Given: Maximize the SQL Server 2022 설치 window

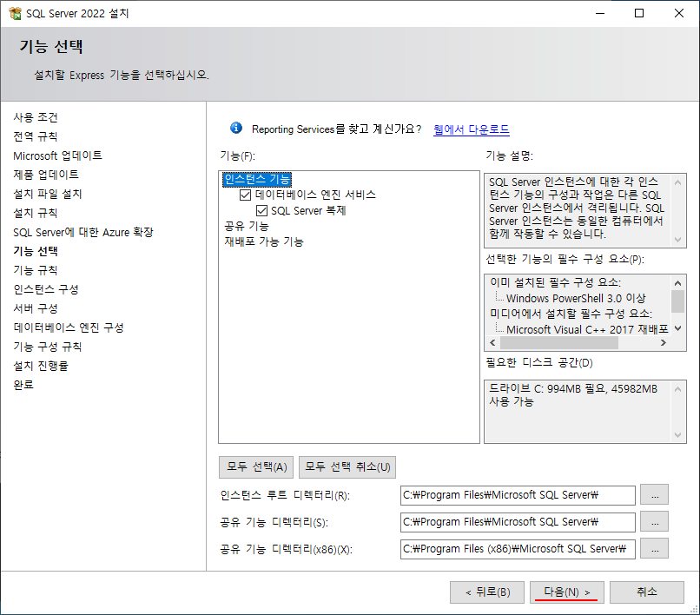Looking at the screenshot, I should click(639, 13).
